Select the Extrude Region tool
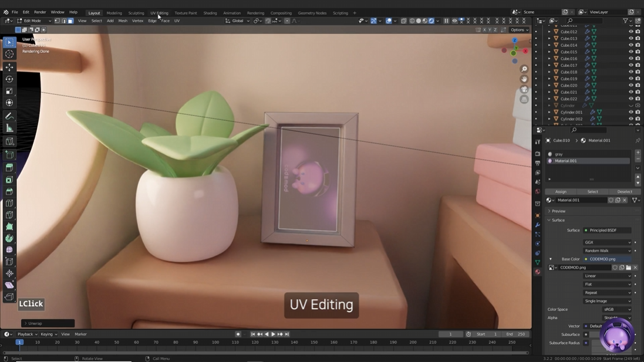Image resolution: width=644 pixels, height=362 pixels. click(9, 167)
